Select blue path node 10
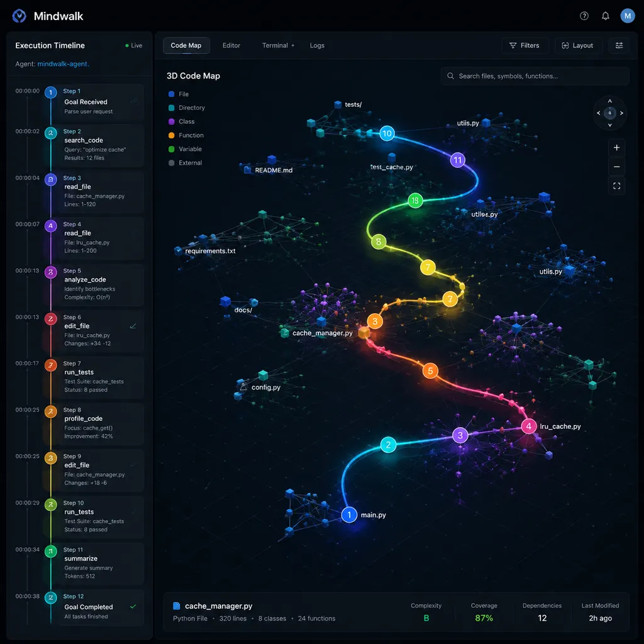This screenshot has width=644, height=644. 387,133
